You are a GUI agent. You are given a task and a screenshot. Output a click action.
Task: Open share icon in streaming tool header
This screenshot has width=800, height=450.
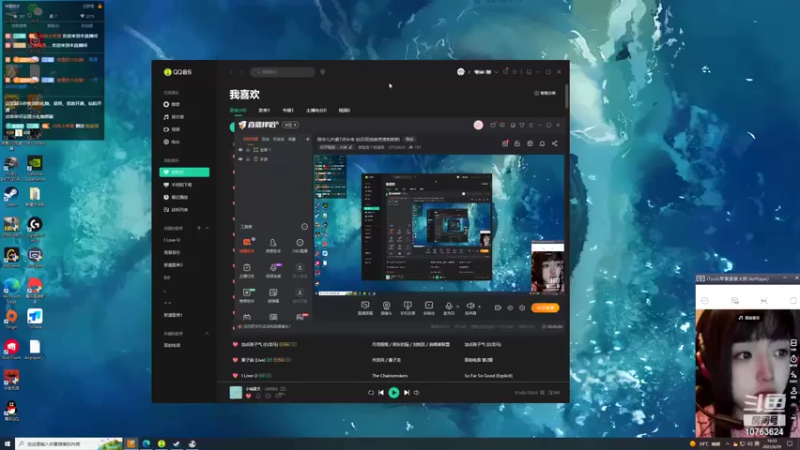pos(555,143)
